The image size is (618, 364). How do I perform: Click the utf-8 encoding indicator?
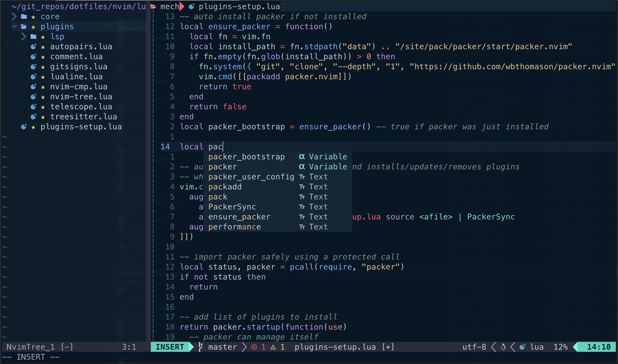[x=474, y=347]
